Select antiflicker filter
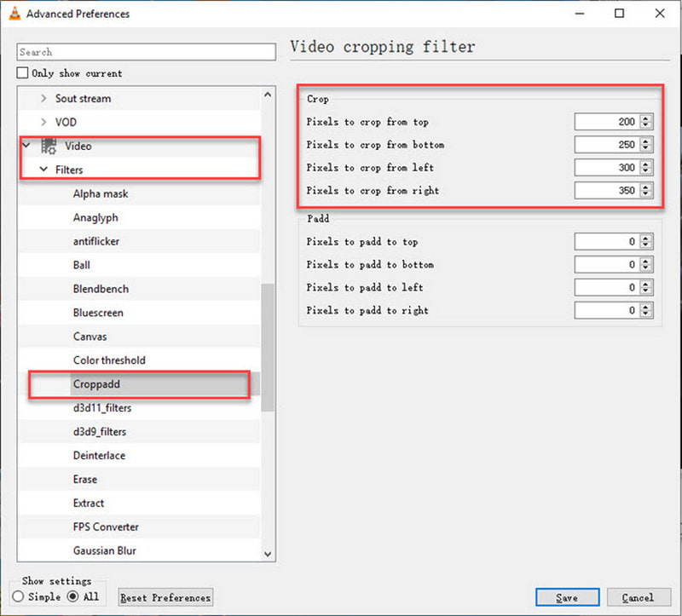 [96, 241]
